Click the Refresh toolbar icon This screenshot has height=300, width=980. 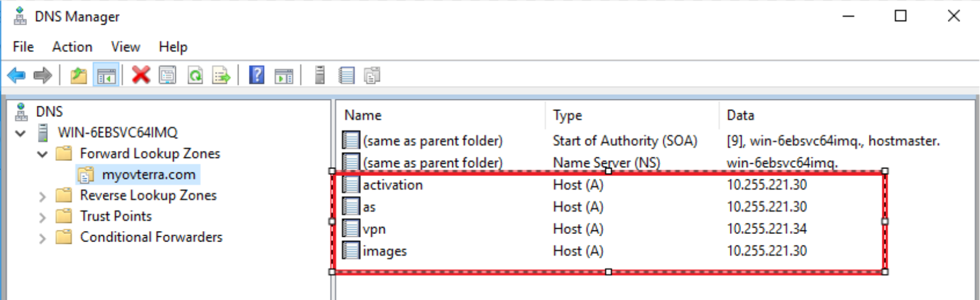(x=195, y=75)
